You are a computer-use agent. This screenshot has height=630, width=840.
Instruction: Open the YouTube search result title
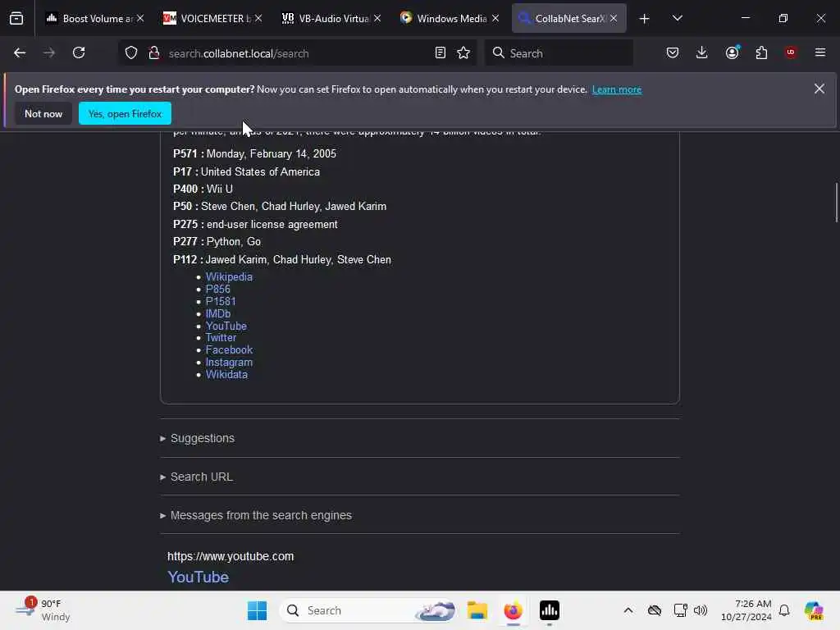point(199,577)
